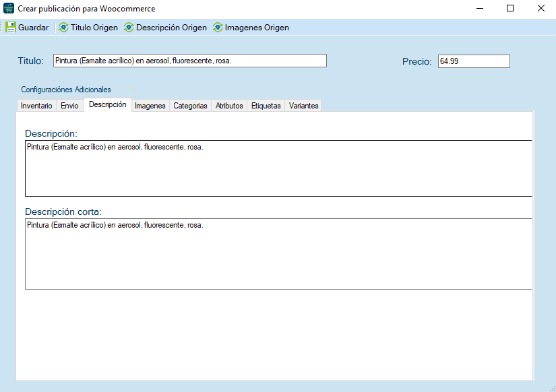Show the Variantes tab

pyautogui.click(x=303, y=106)
